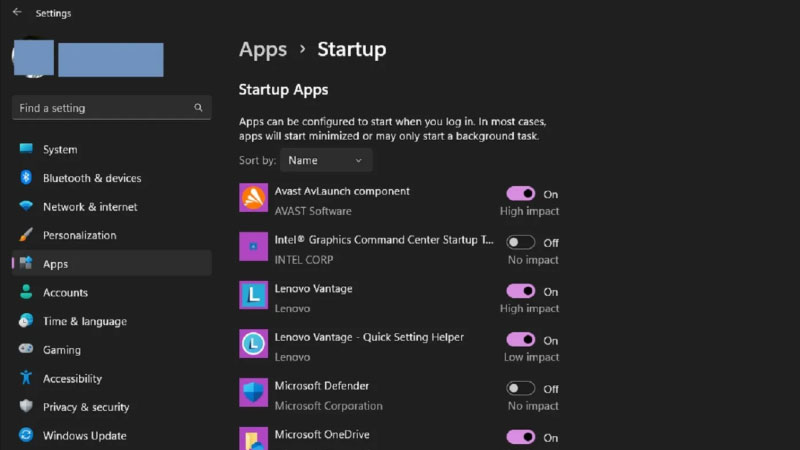Click the Startup Apps heading
Screen dimensions: 800x450
[x=284, y=90]
